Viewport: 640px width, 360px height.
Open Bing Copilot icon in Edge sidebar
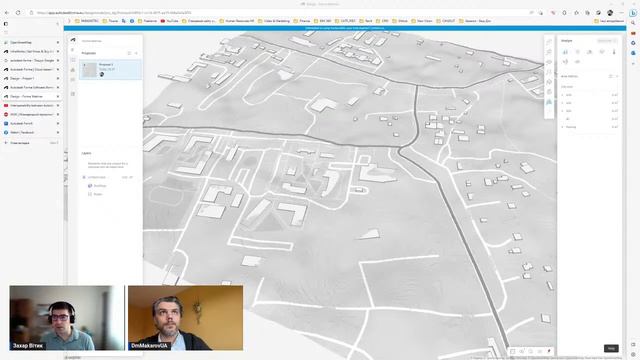point(633,13)
